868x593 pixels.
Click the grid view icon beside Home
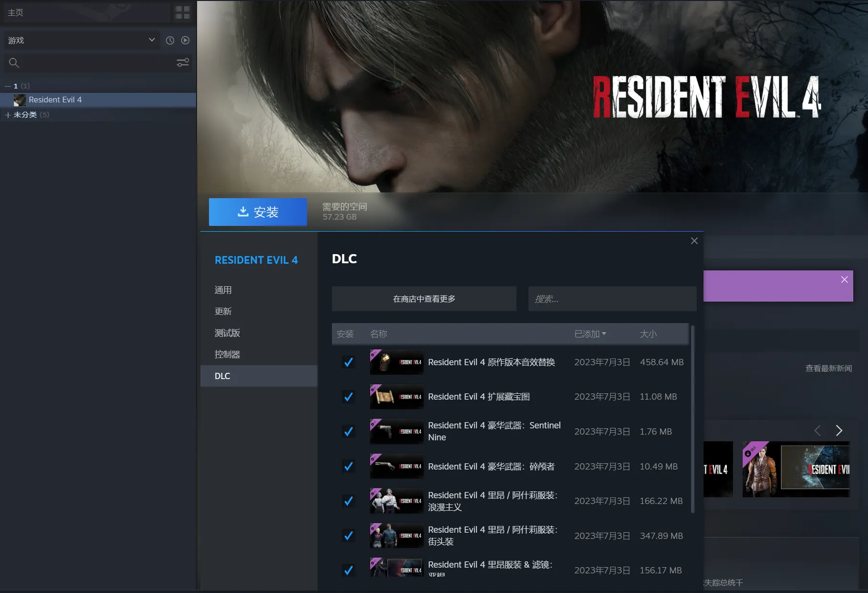(182, 12)
